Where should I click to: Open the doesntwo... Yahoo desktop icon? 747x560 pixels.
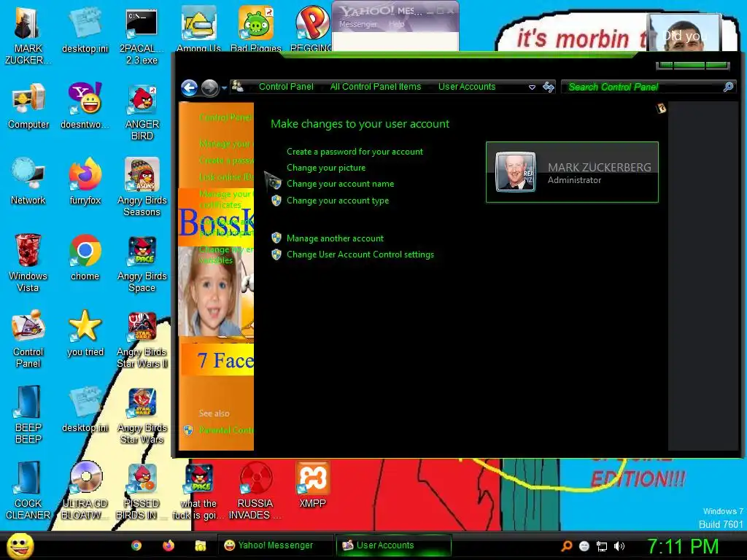pos(85,106)
